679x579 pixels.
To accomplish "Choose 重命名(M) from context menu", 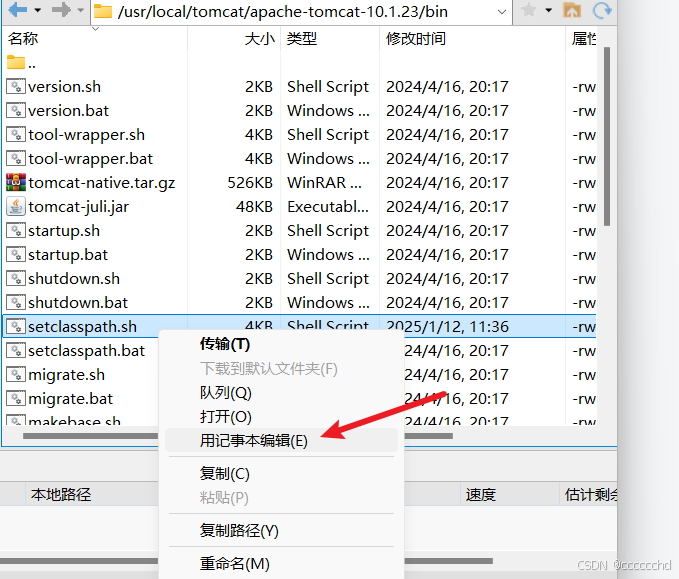I will [x=235, y=563].
